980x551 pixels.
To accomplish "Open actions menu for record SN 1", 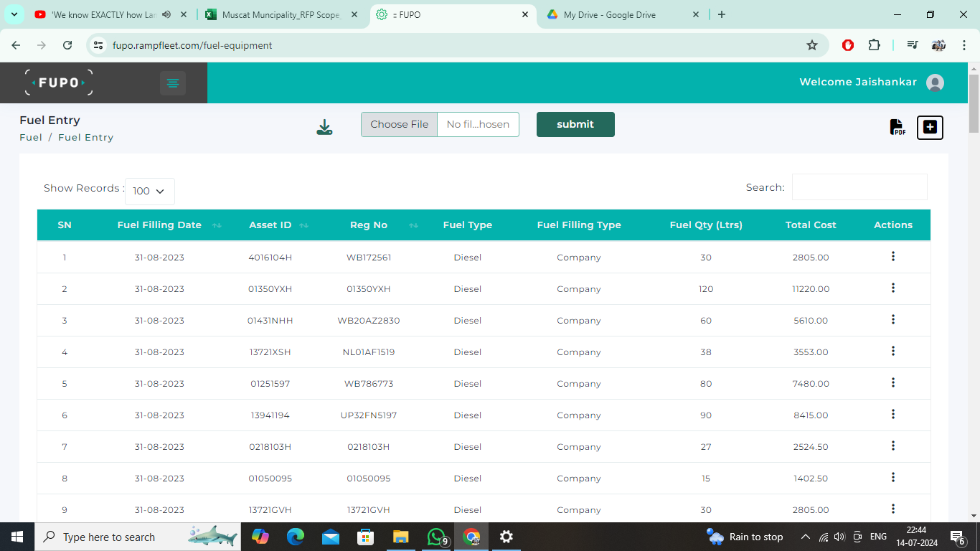I will tap(892, 256).
